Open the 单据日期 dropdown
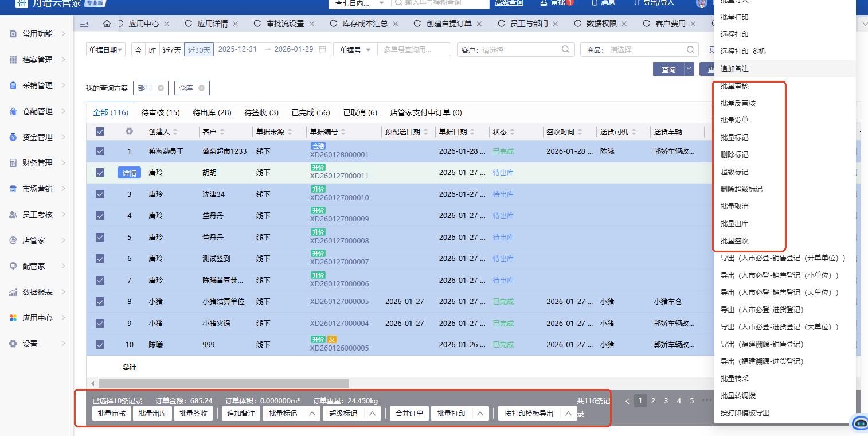The image size is (868, 436). click(106, 50)
